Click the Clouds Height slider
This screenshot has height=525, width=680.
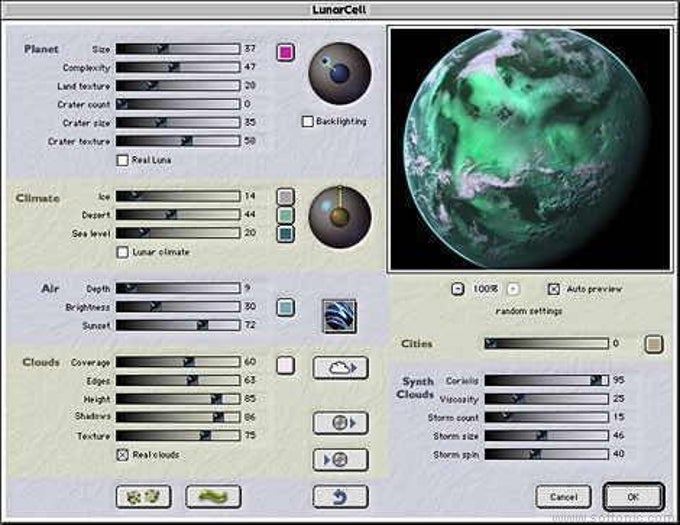[178, 399]
